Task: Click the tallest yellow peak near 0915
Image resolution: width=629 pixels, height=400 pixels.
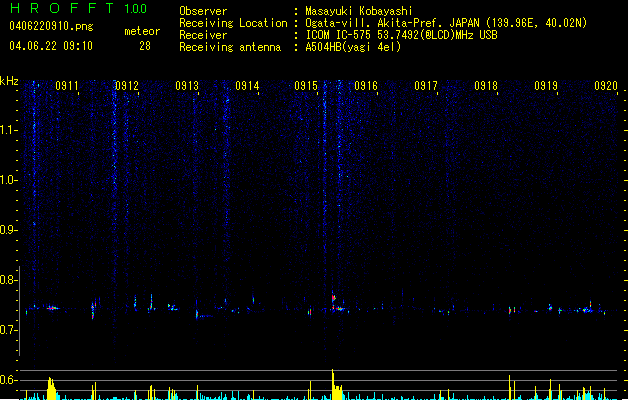Action: point(333,384)
